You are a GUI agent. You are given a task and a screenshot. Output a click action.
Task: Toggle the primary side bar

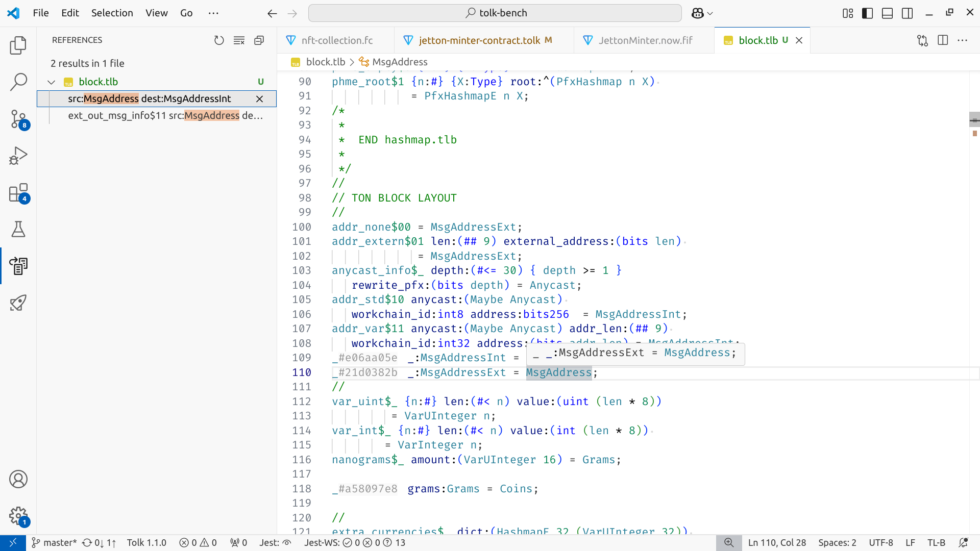click(868, 13)
